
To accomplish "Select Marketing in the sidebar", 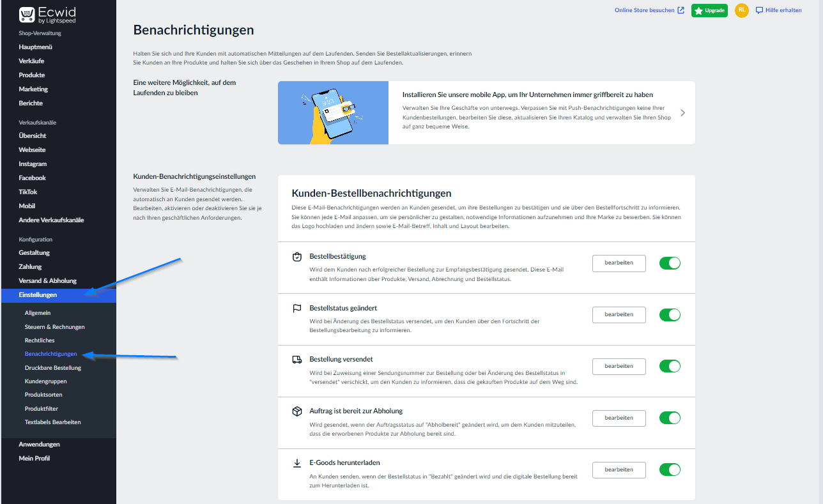I will point(33,89).
